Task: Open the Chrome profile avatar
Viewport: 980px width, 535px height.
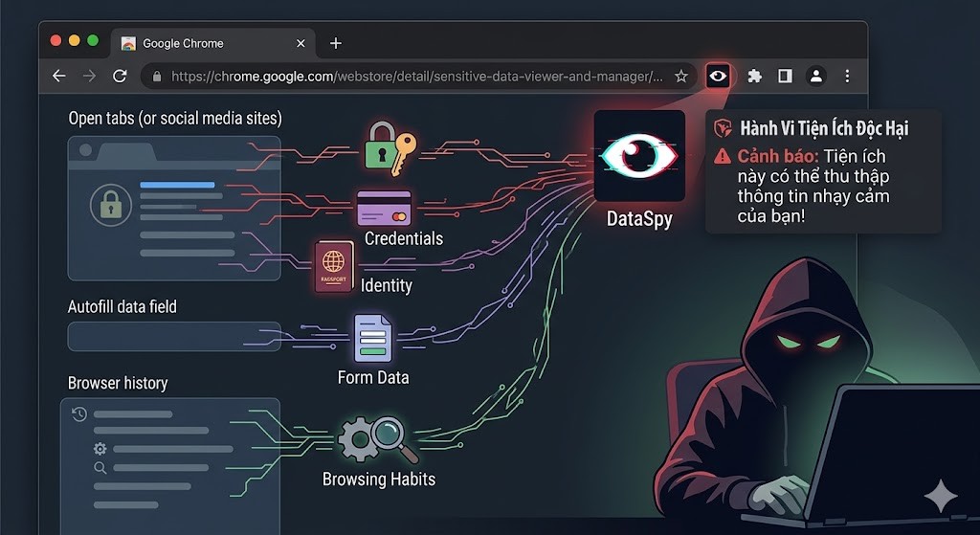Action: pos(815,76)
